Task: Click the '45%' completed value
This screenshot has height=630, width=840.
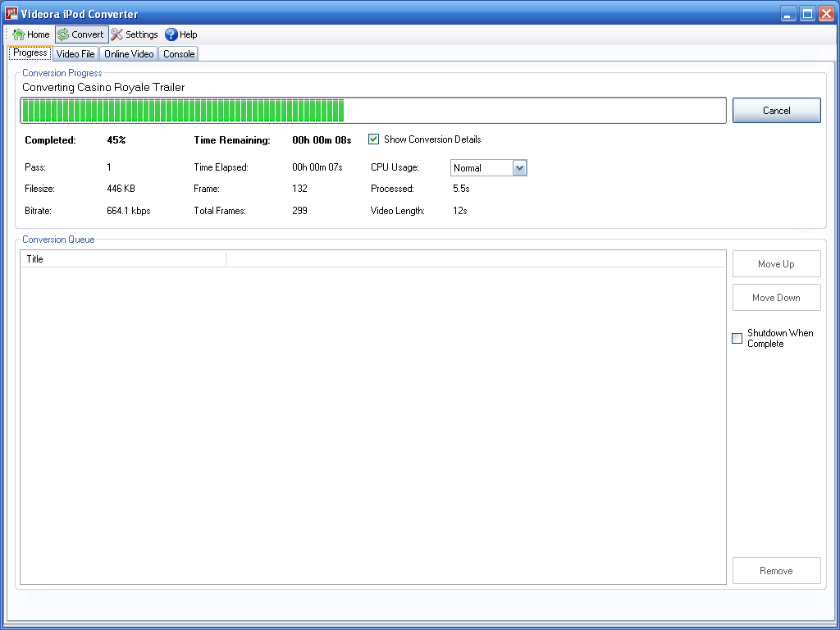Action: (x=116, y=139)
